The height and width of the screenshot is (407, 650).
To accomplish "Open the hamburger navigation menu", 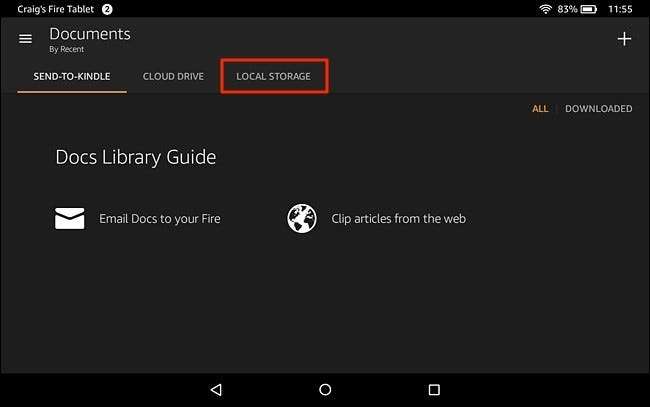I will [x=25, y=39].
